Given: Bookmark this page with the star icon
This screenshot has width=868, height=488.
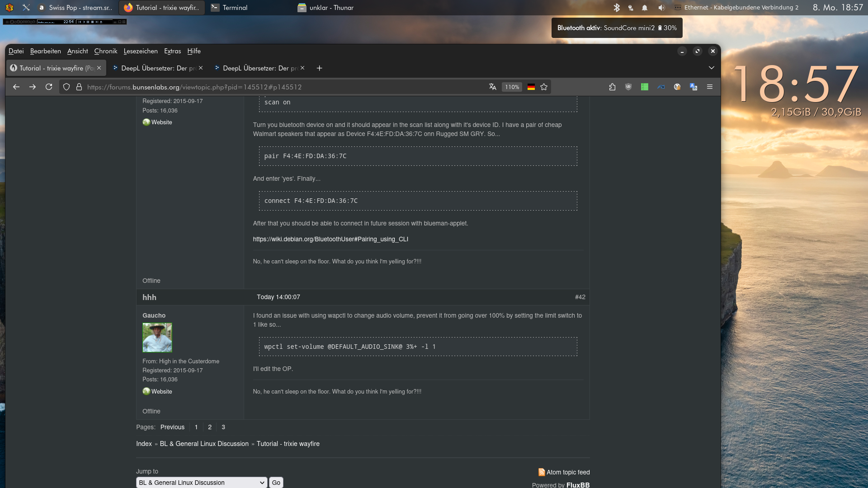Looking at the screenshot, I should pos(544,87).
